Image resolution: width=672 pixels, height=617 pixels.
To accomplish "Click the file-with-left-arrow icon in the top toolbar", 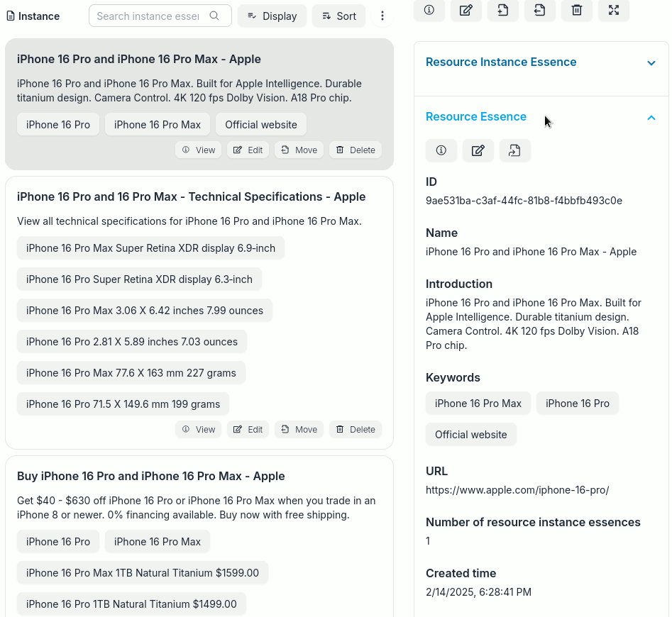I will (539, 10).
